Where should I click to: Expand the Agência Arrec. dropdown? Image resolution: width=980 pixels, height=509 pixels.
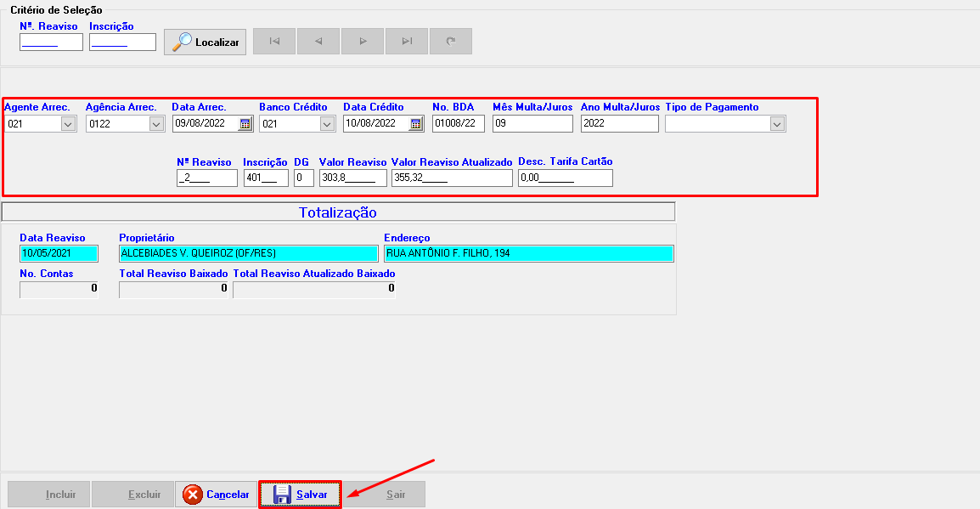pyautogui.click(x=155, y=124)
